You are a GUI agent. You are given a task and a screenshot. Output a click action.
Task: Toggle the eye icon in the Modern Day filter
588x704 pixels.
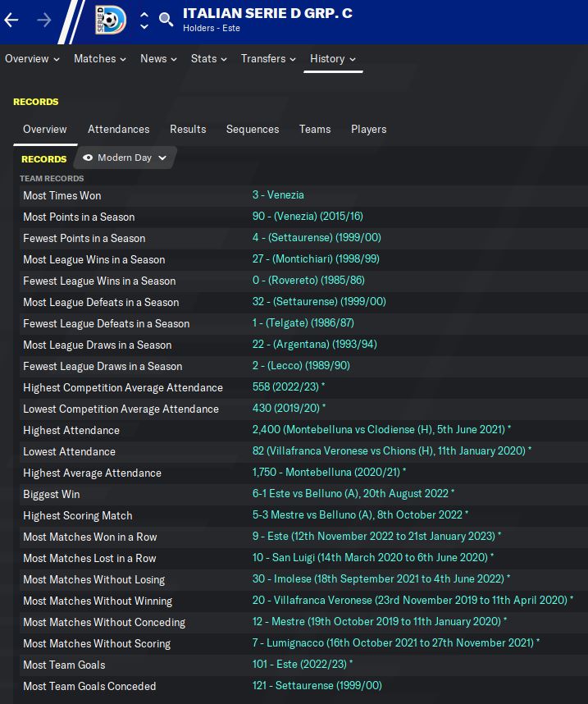[88, 158]
